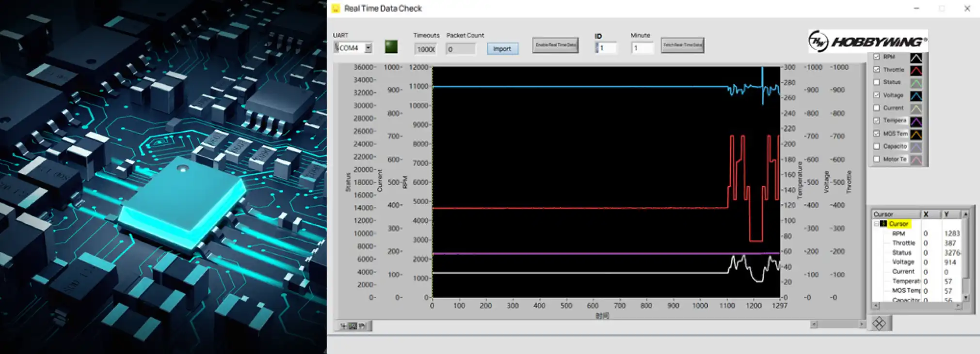This screenshot has width=980, height=354.
Task: Open the Throttle plot style icon
Action: [x=916, y=70]
